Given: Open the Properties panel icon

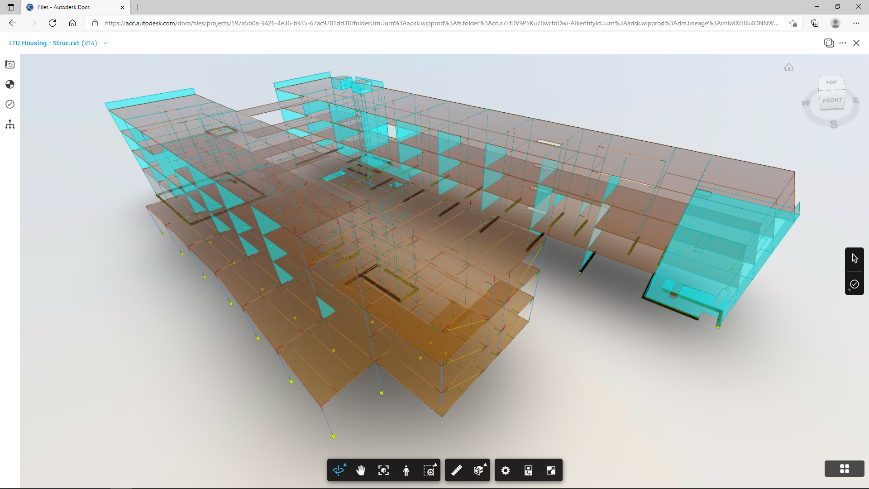Looking at the screenshot, I should click(528, 470).
